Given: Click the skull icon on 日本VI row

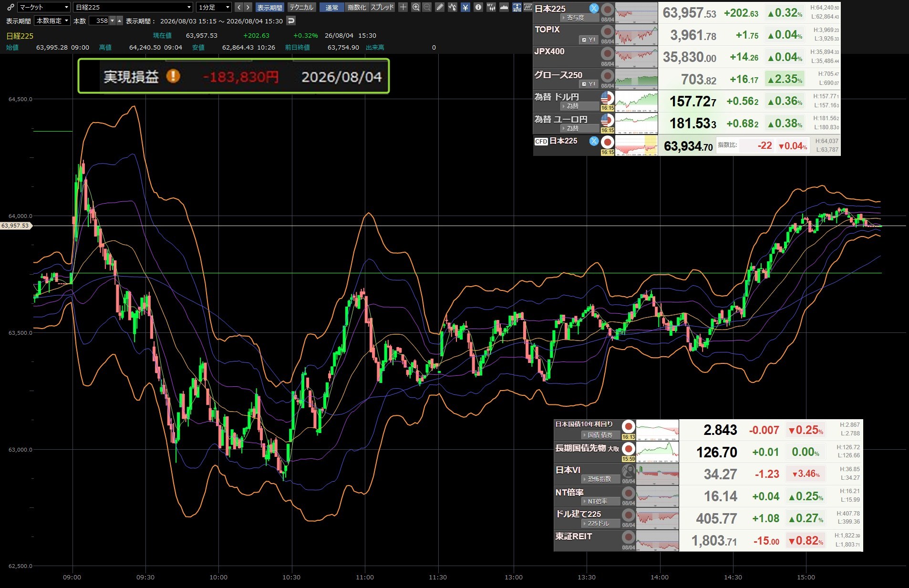Looking at the screenshot, I should pos(629,471).
